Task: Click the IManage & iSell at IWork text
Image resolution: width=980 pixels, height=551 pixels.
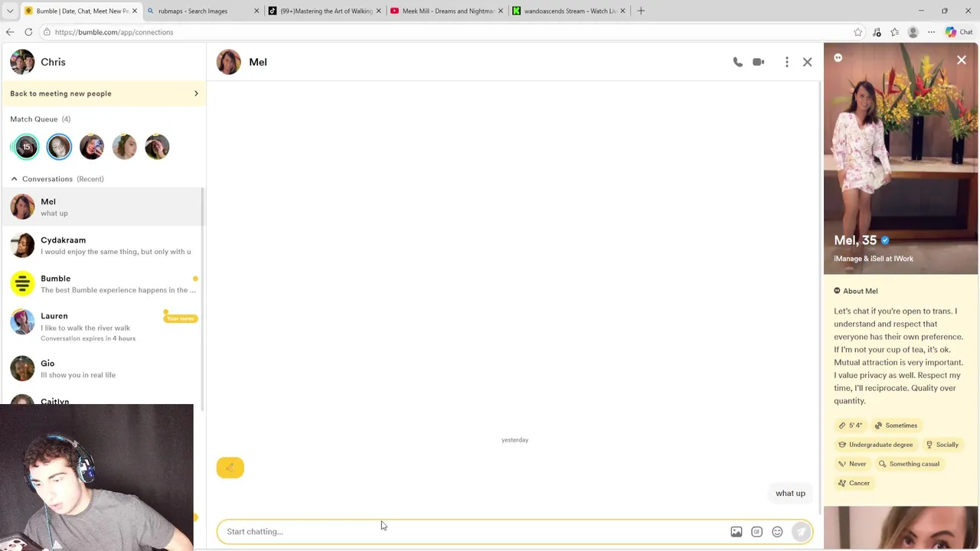Action: [874, 259]
